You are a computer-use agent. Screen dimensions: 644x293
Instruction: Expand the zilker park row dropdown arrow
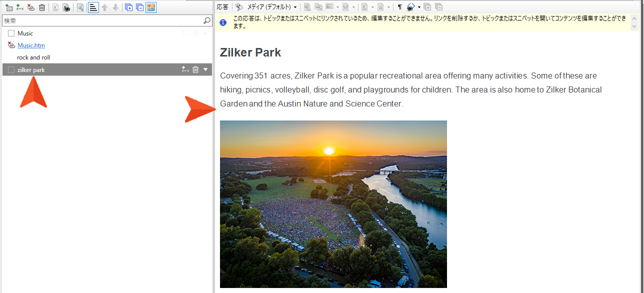pos(205,70)
